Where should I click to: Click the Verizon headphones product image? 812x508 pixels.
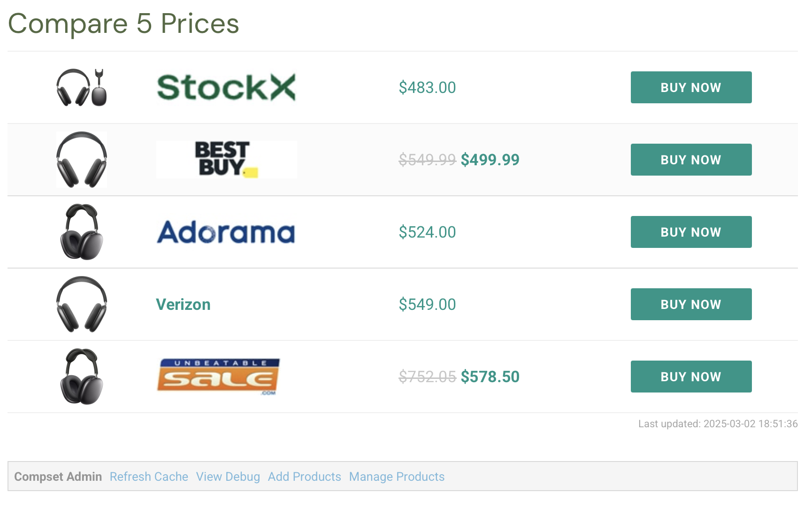pyautogui.click(x=82, y=304)
